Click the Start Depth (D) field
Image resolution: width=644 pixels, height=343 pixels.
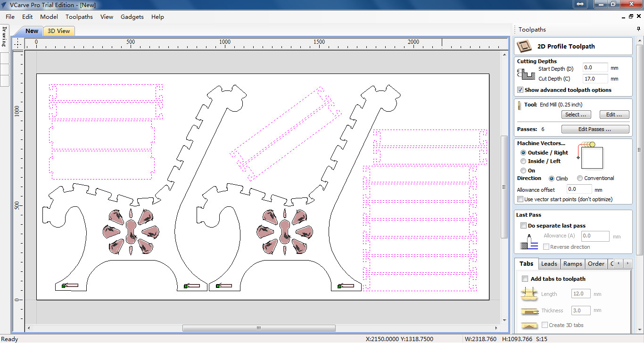[595, 68]
